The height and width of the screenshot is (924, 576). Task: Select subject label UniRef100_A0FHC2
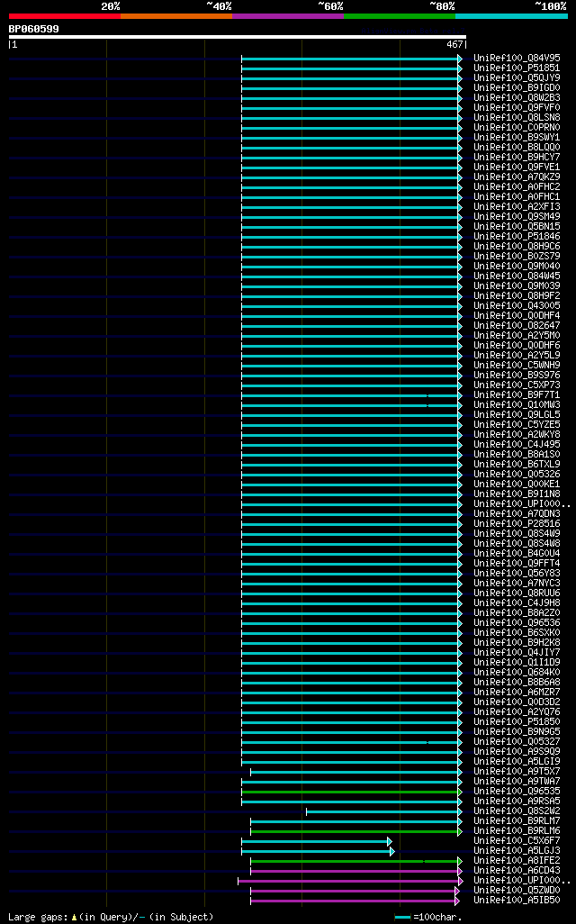517,186
